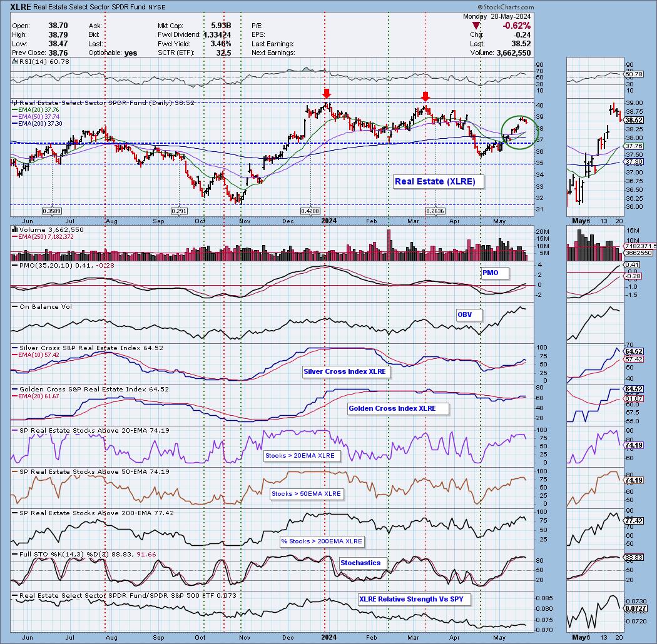This screenshot has height=644, width=657.
Task: Click the Real Estate Select Sector SPDR Fund title
Action: click(x=89, y=7)
